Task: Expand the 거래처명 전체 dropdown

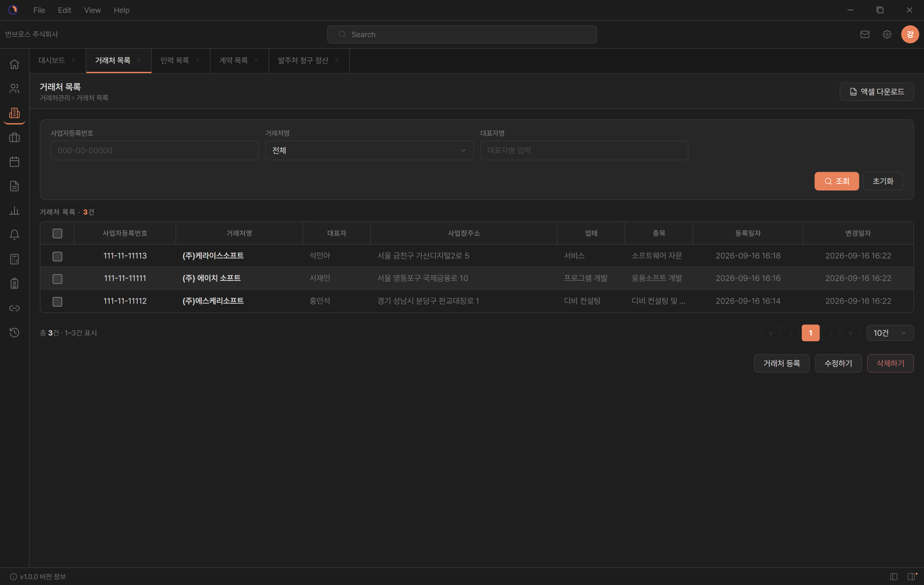Action: point(369,150)
